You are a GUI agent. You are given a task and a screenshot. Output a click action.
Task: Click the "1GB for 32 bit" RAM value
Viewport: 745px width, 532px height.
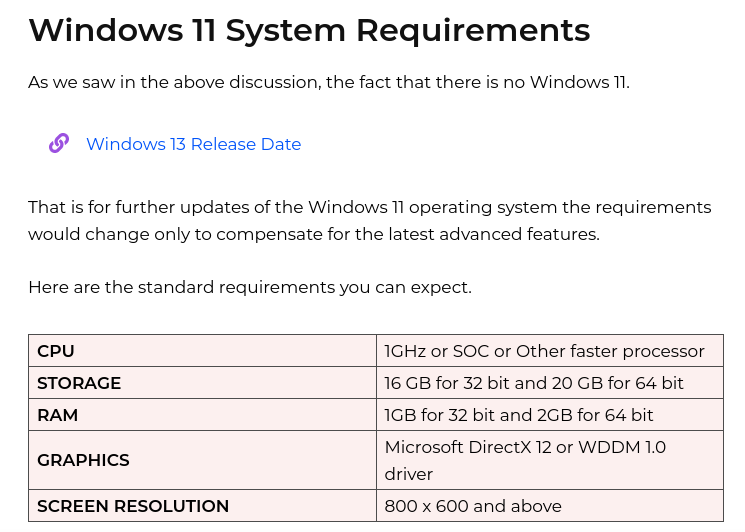tap(518, 415)
